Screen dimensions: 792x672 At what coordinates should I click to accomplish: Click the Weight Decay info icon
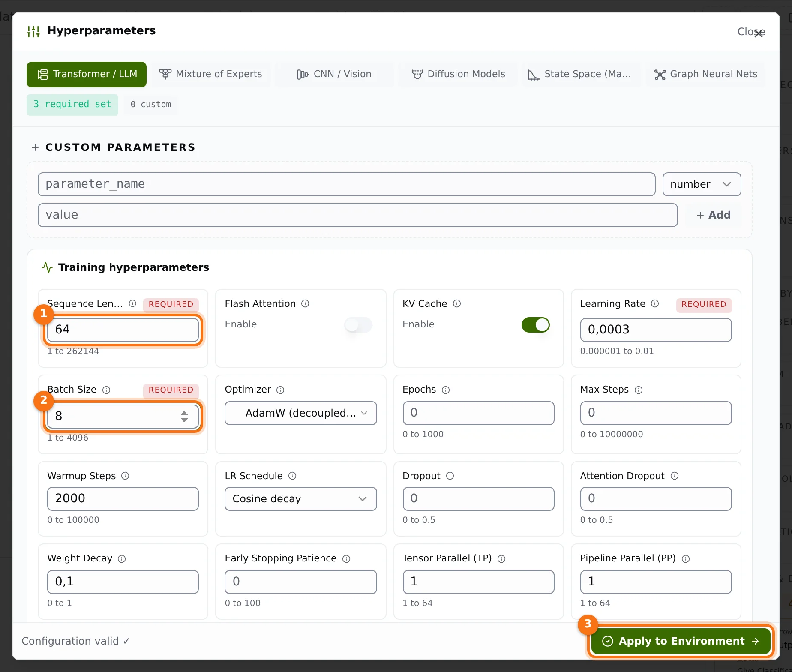122,558
